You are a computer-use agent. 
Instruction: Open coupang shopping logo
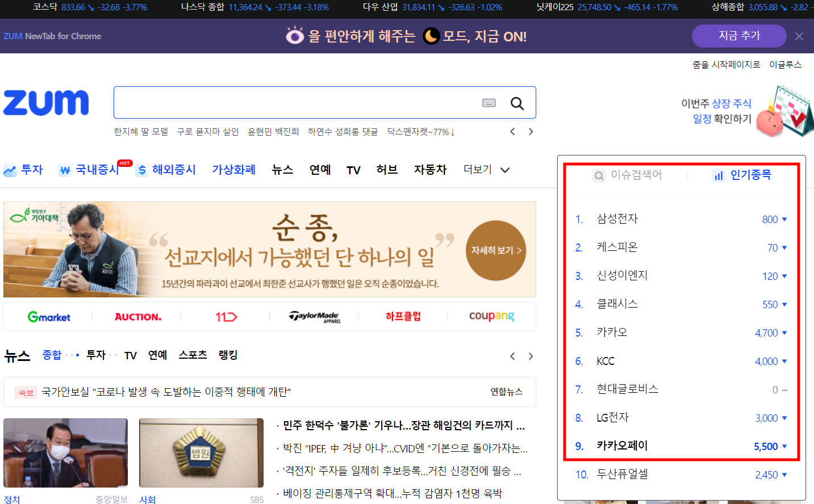coord(492,316)
